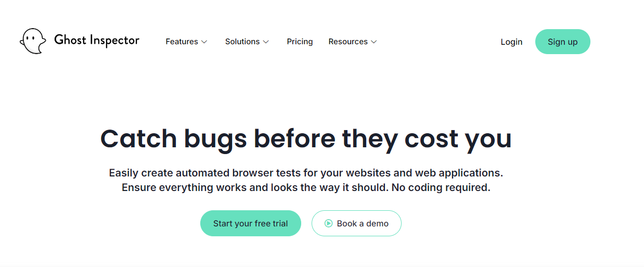Go to the Pricing page
644x267 pixels.
pyautogui.click(x=300, y=42)
